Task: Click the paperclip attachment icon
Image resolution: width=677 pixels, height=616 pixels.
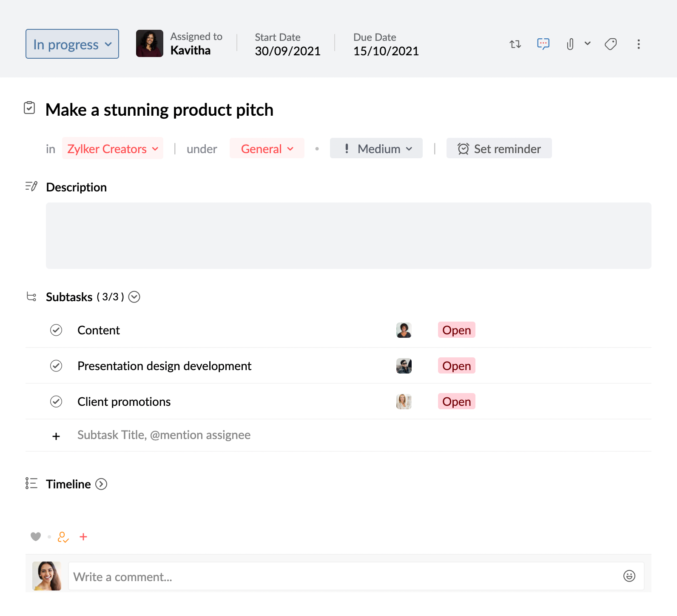Action: tap(570, 44)
